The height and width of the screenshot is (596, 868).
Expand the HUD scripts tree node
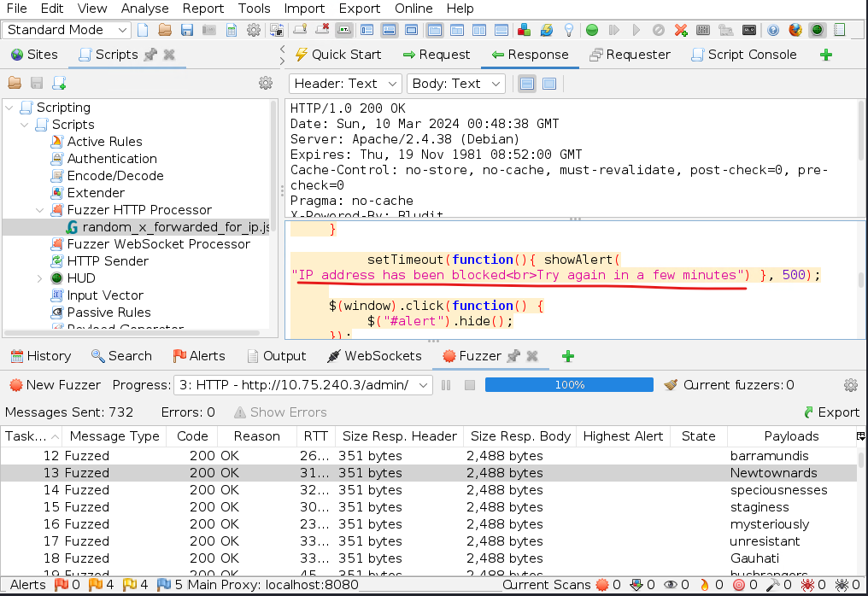point(40,278)
